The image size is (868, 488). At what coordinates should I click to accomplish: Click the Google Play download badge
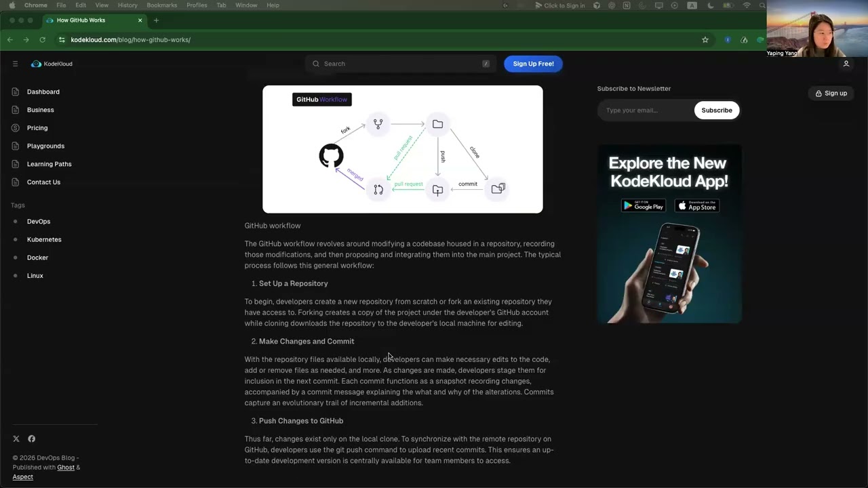click(x=644, y=205)
